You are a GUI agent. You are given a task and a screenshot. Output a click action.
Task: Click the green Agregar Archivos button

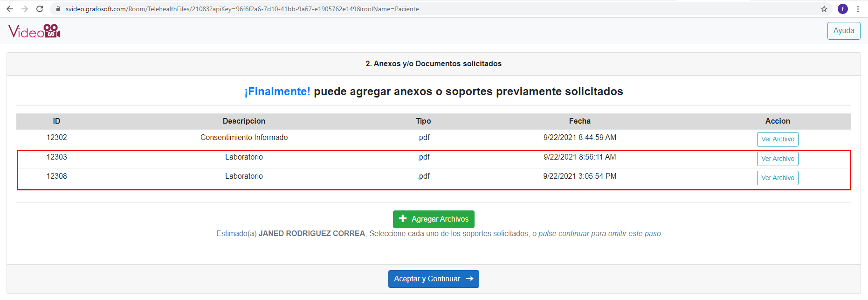click(433, 219)
